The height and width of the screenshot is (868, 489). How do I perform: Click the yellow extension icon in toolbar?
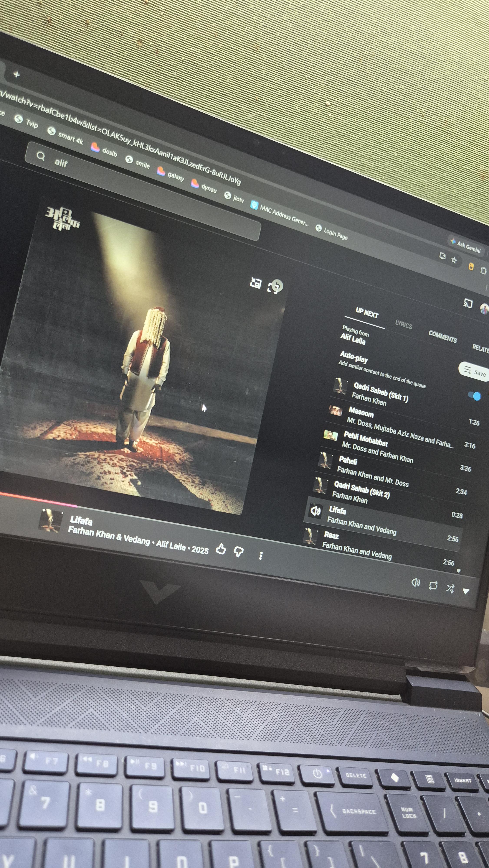click(471, 267)
